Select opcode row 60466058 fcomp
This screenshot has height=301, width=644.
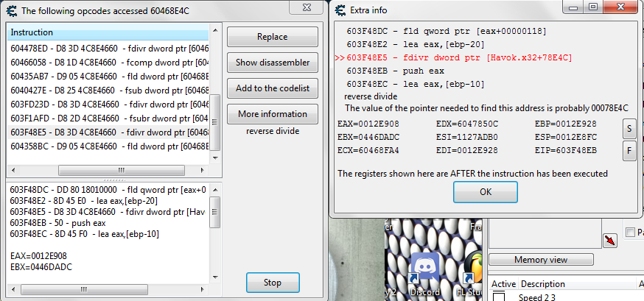pyautogui.click(x=108, y=63)
